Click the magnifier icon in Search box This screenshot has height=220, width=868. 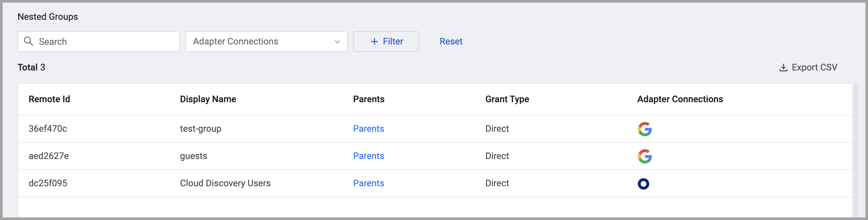pyautogui.click(x=29, y=42)
